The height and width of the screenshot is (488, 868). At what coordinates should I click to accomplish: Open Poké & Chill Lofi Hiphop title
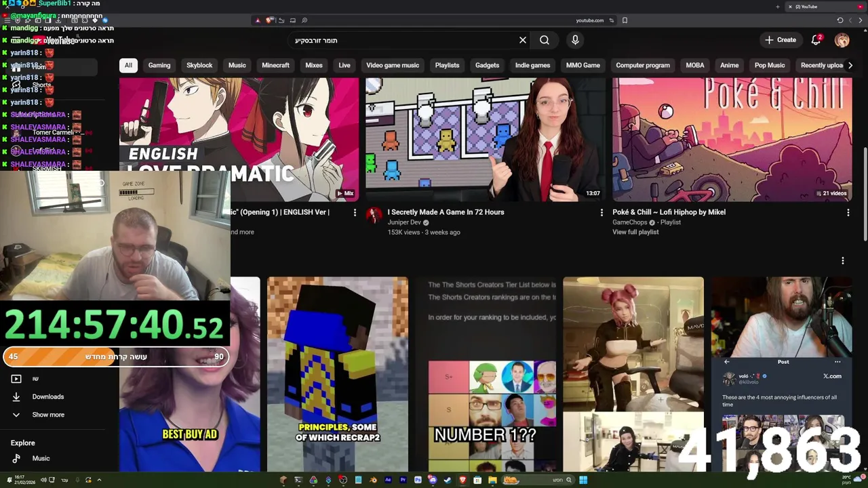point(669,212)
